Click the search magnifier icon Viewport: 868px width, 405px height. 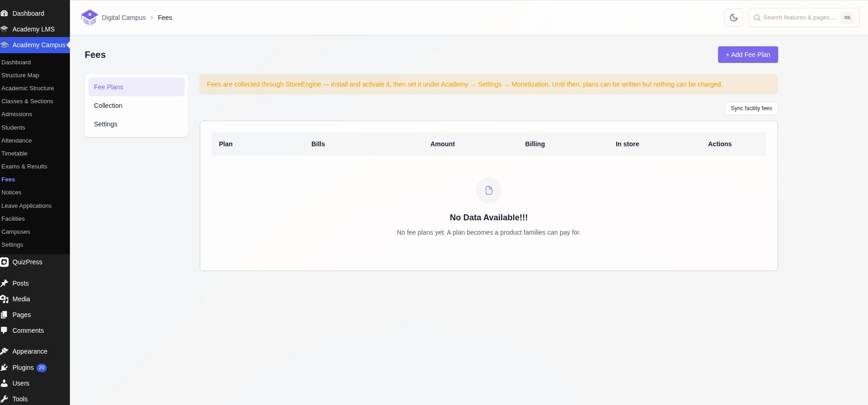click(x=757, y=18)
